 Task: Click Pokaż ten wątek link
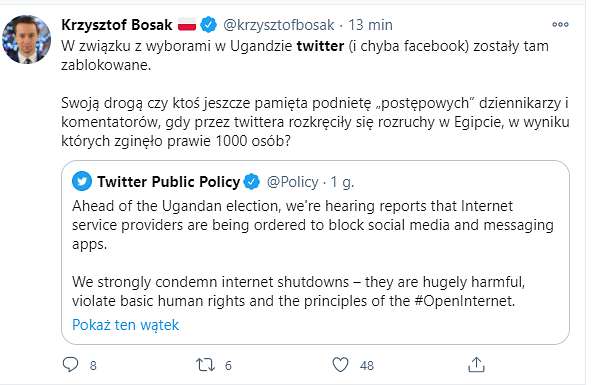[125, 325]
